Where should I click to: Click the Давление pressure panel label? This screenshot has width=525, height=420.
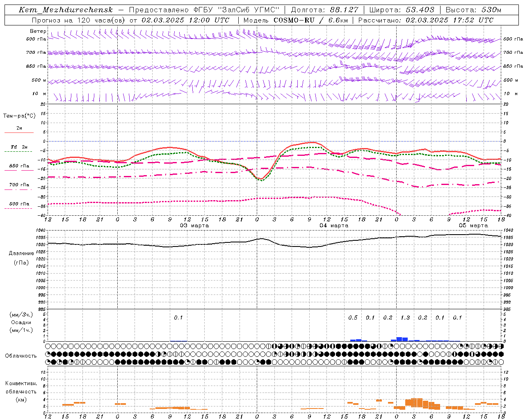tap(21, 253)
